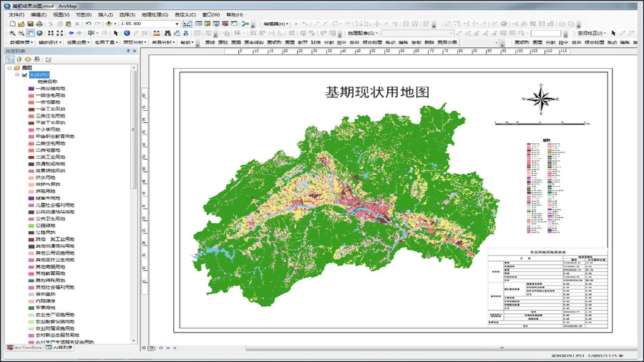Click the first 分割 toolbar button
The width and height of the screenshot is (644, 362).
[329, 42]
